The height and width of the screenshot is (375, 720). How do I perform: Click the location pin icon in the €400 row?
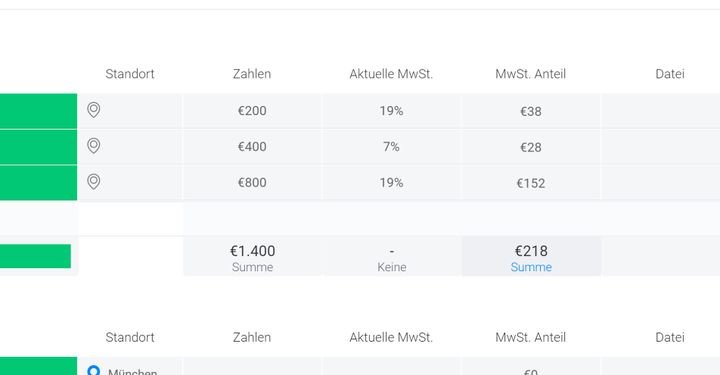94,146
